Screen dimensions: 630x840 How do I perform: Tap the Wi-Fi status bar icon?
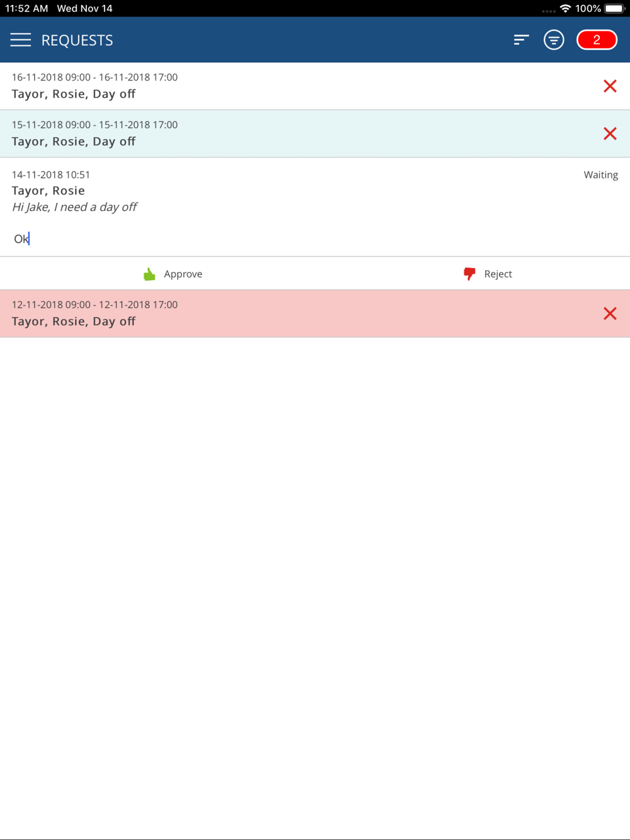click(x=565, y=8)
